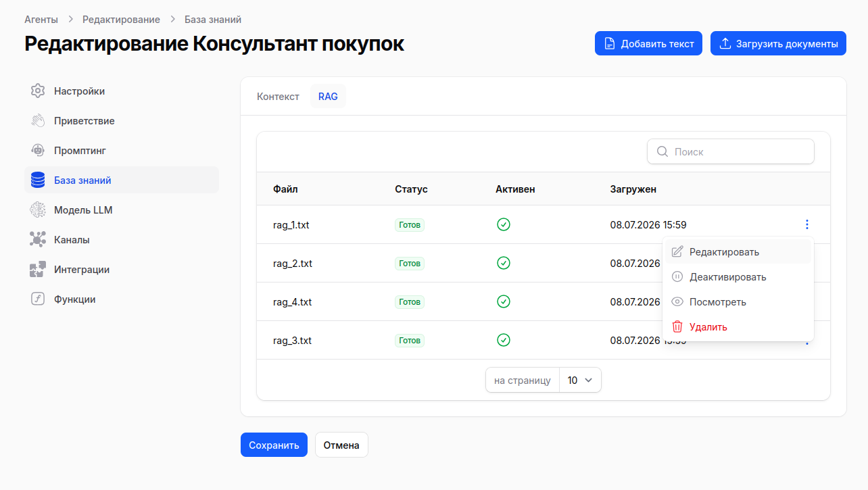Image resolution: width=868 pixels, height=490 pixels.
Task: Focus the Поиск search field
Action: pos(731,152)
